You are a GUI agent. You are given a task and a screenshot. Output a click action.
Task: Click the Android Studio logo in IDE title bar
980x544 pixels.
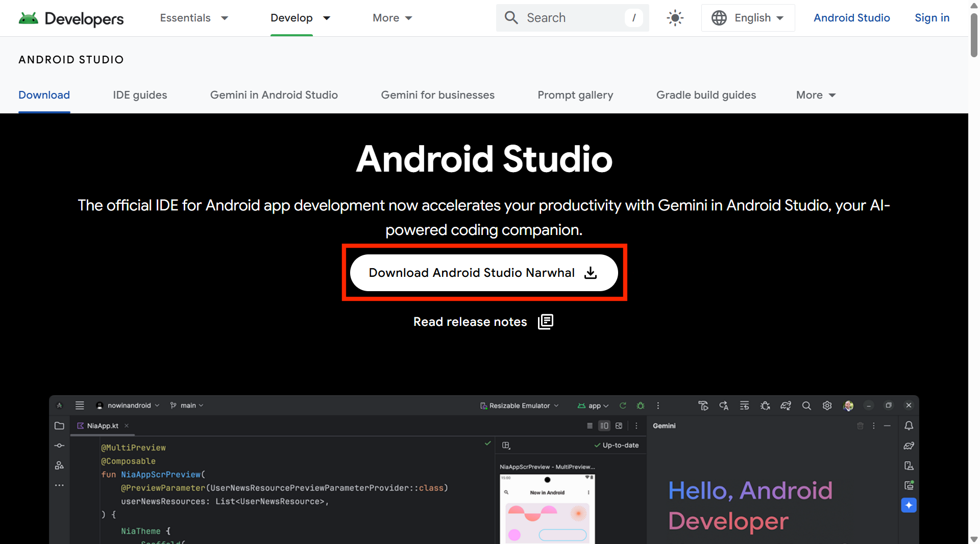point(59,406)
